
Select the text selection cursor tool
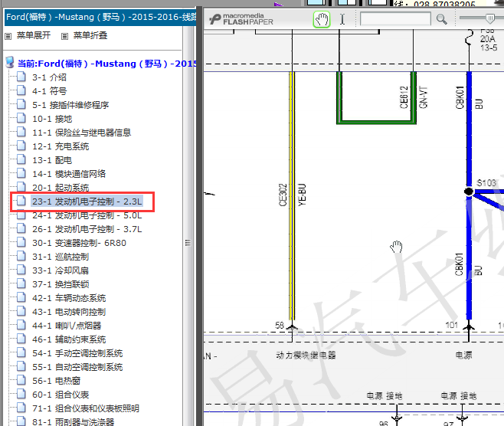[342, 19]
